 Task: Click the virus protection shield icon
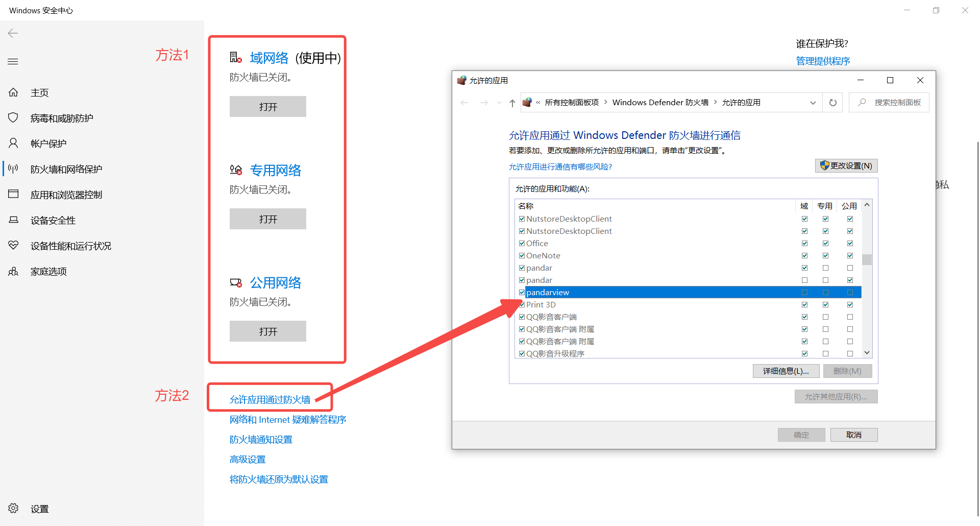click(13, 118)
